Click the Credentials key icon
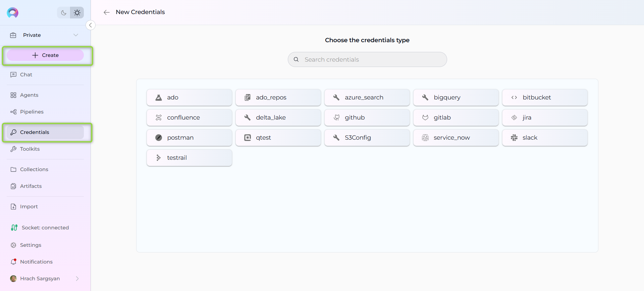Screen dimensions: 644x291 coord(13,132)
